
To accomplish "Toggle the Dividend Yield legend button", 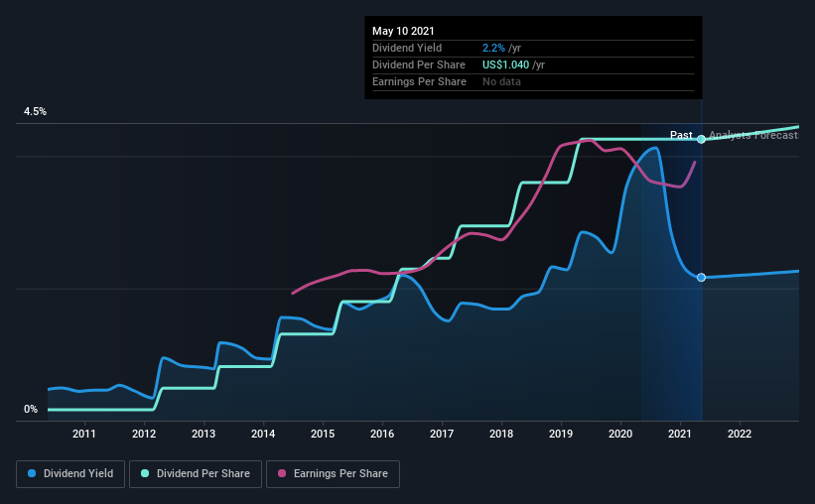I will pos(70,474).
